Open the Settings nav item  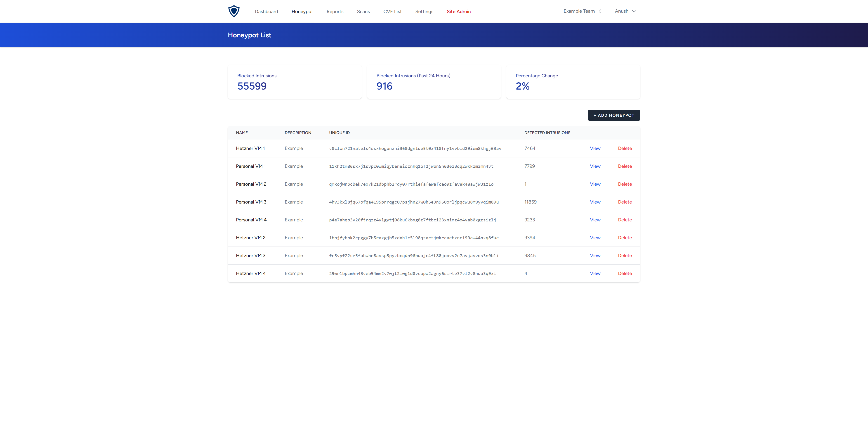point(424,12)
